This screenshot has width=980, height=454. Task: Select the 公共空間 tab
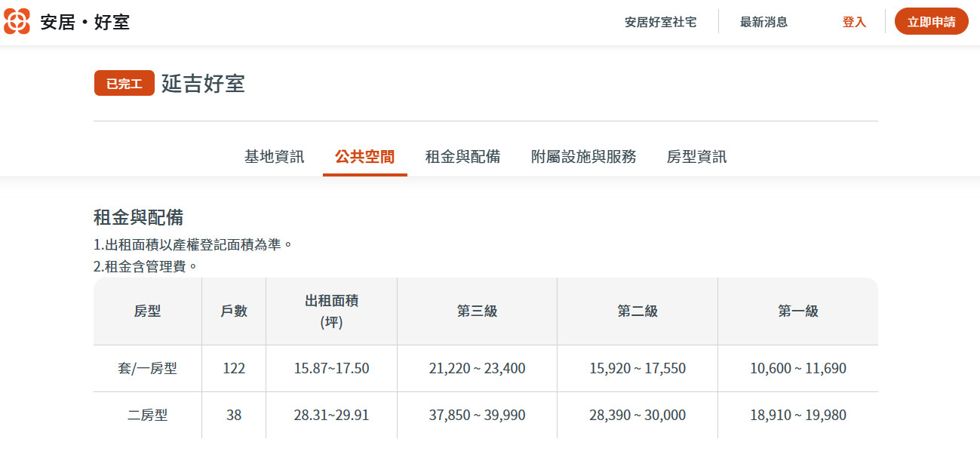click(364, 157)
